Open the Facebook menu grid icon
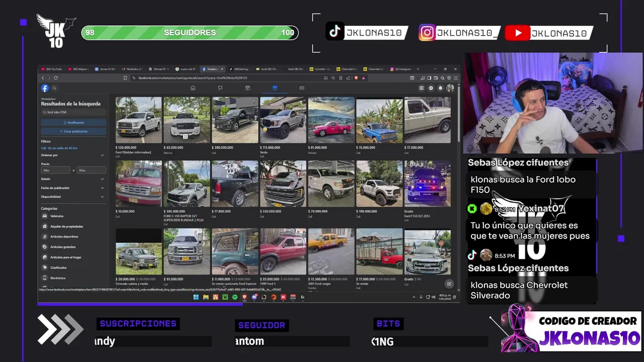Image resolution: width=644 pixels, height=362 pixels. point(422,88)
